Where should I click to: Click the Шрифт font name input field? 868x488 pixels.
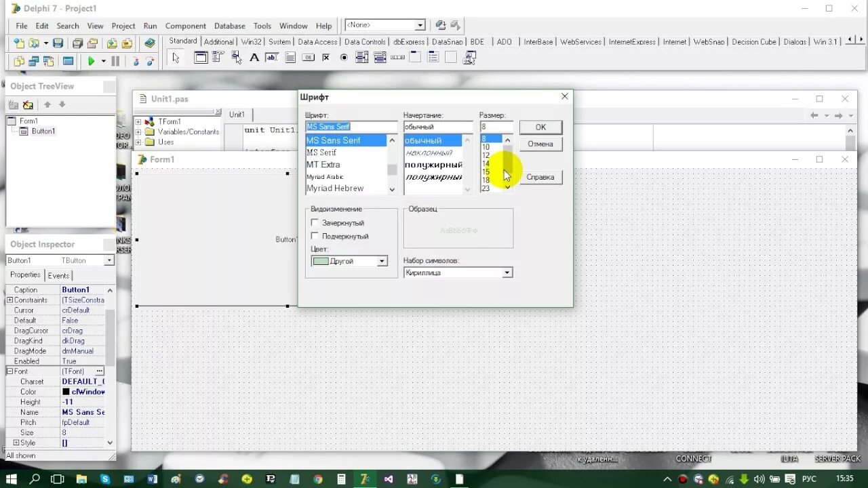tap(351, 127)
